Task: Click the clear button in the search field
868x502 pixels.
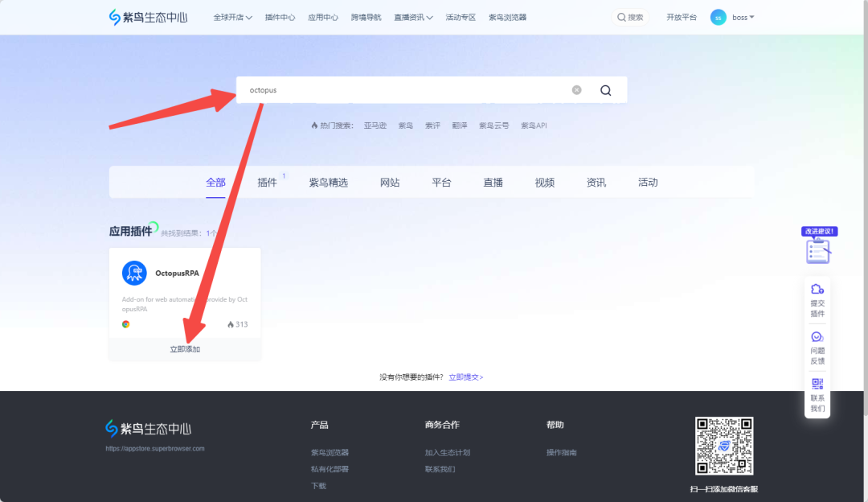Action: pyautogui.click(x=576, y=89)
